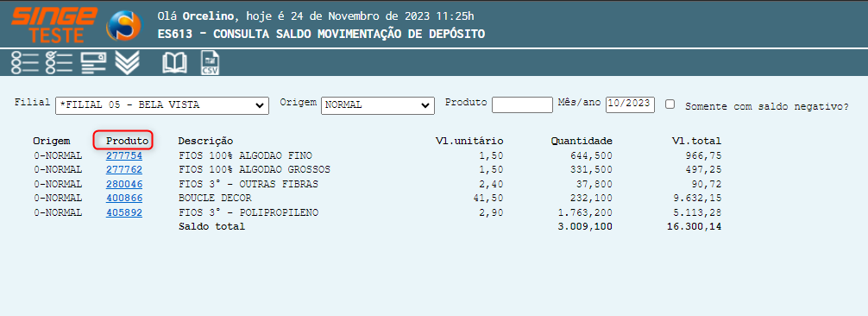Click the Produto column header

click(x=128, y=141)
